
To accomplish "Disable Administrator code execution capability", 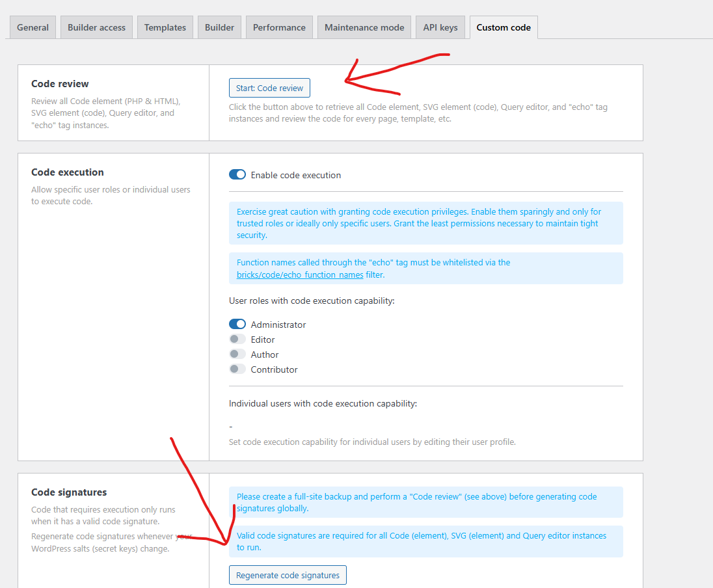I will [237, 324].
